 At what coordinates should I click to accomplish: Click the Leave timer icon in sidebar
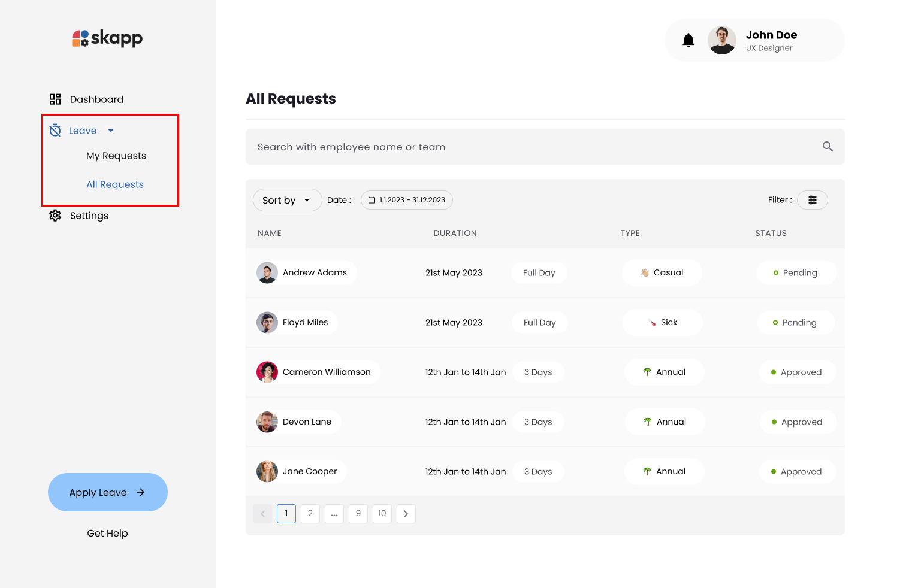click(55, 130)
